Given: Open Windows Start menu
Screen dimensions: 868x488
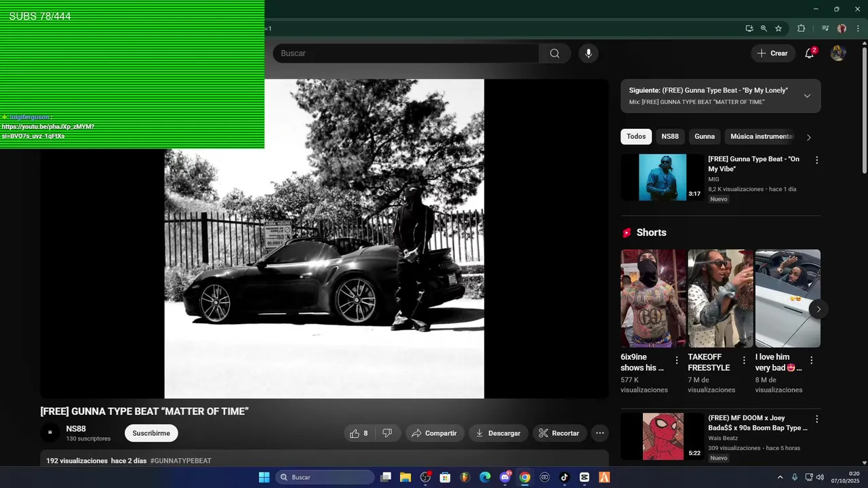Looking at the screenshot, I should (x=264, y=477).
